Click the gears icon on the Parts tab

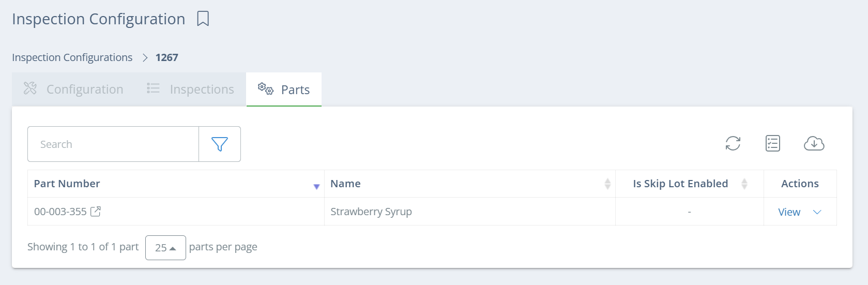266,88
